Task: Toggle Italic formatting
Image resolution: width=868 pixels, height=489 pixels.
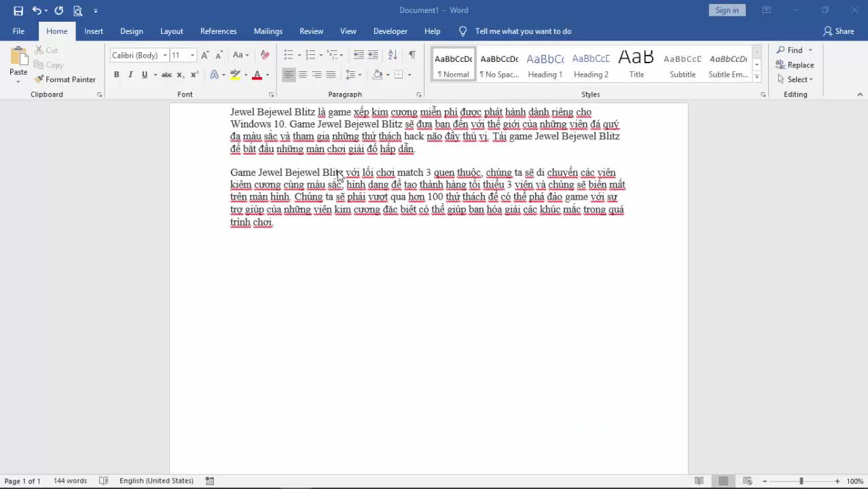Action: click(x=130, y=75)
